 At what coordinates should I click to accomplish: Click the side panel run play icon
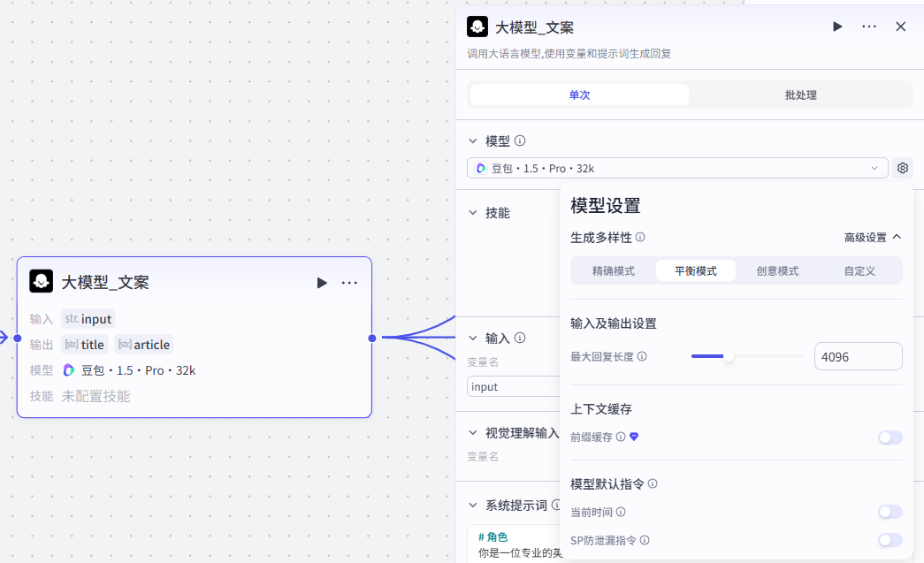[837, 27]
